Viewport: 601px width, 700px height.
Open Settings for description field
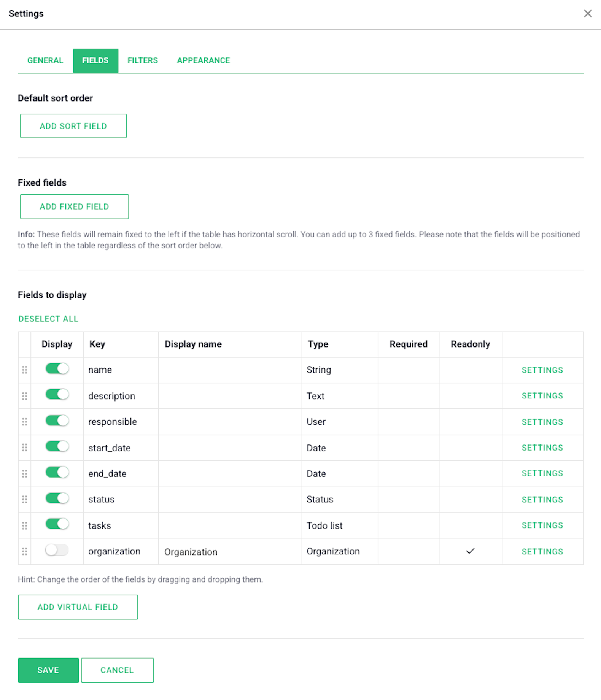pyautogui.click(x=542, y=396)
